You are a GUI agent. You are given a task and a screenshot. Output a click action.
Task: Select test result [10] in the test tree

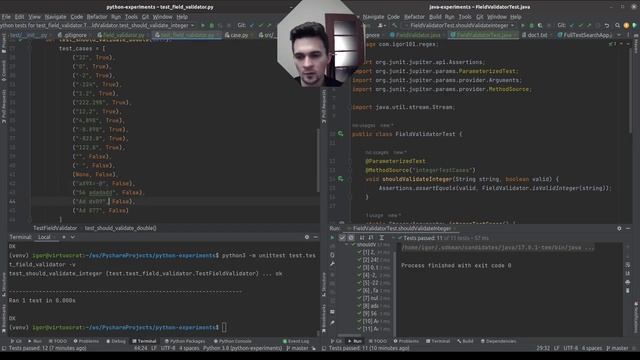(370, 321)
